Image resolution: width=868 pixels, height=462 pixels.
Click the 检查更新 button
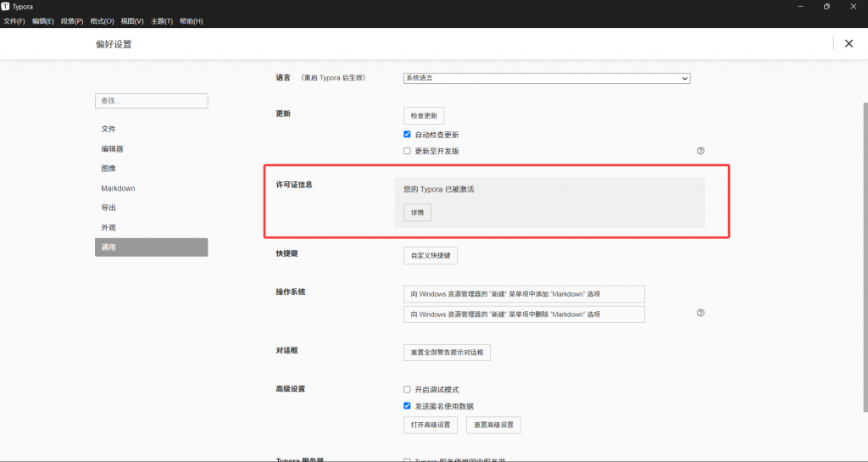click(424, 115)
